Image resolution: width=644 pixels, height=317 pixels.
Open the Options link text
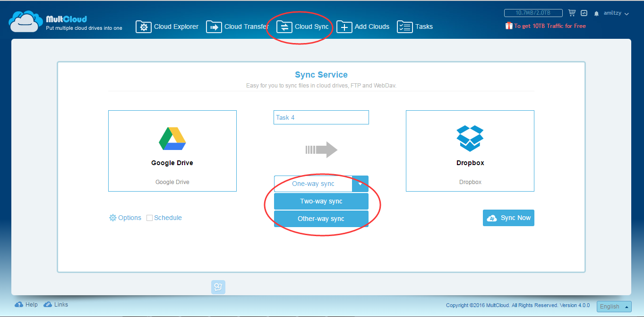[130, 218]
